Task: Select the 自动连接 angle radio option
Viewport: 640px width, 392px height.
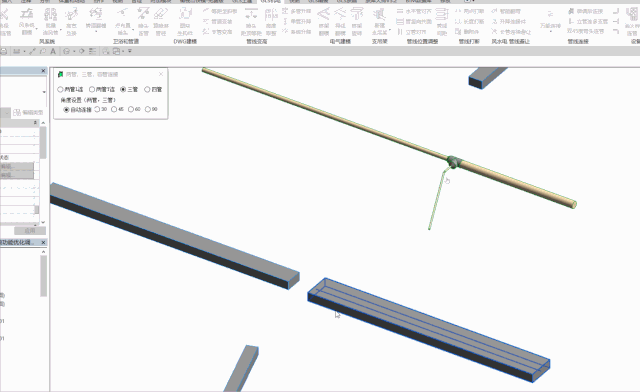Action: point(78,109)
